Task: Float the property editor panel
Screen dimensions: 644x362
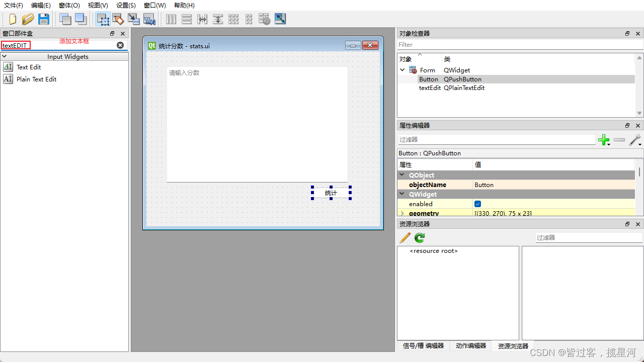Action: pos(627,126)
